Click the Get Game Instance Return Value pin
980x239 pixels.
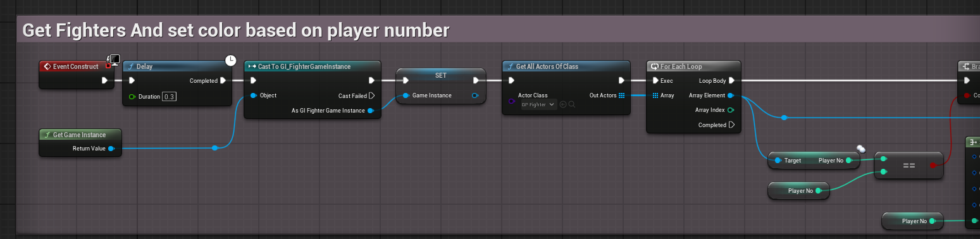(111, 149)
